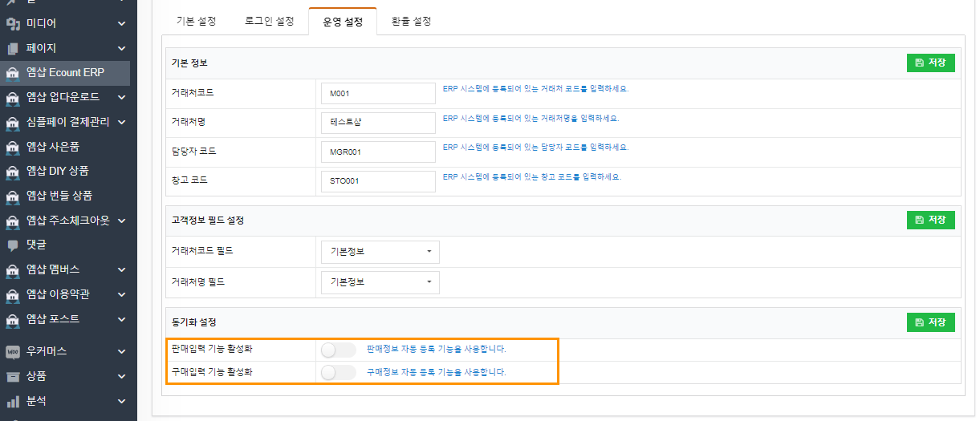Click the 분석 bar chart icon
Viewport: 980px width, 421px height.
point(13,401)
